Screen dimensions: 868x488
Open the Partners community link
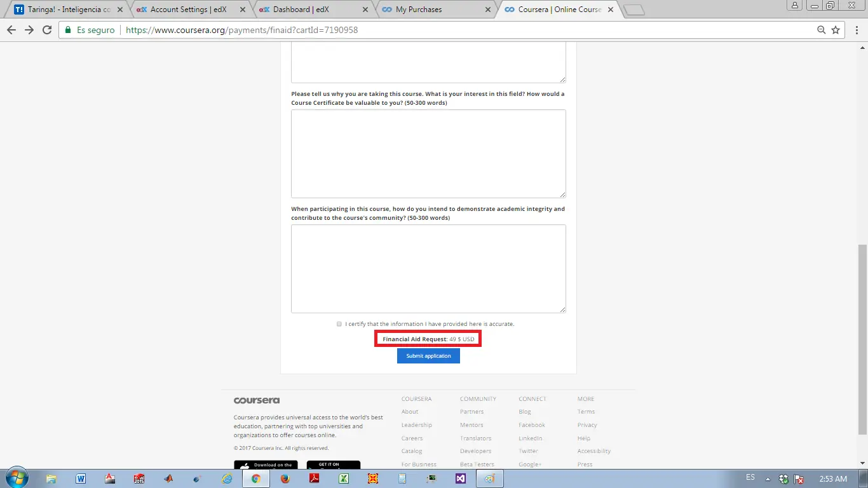[471, 412]
